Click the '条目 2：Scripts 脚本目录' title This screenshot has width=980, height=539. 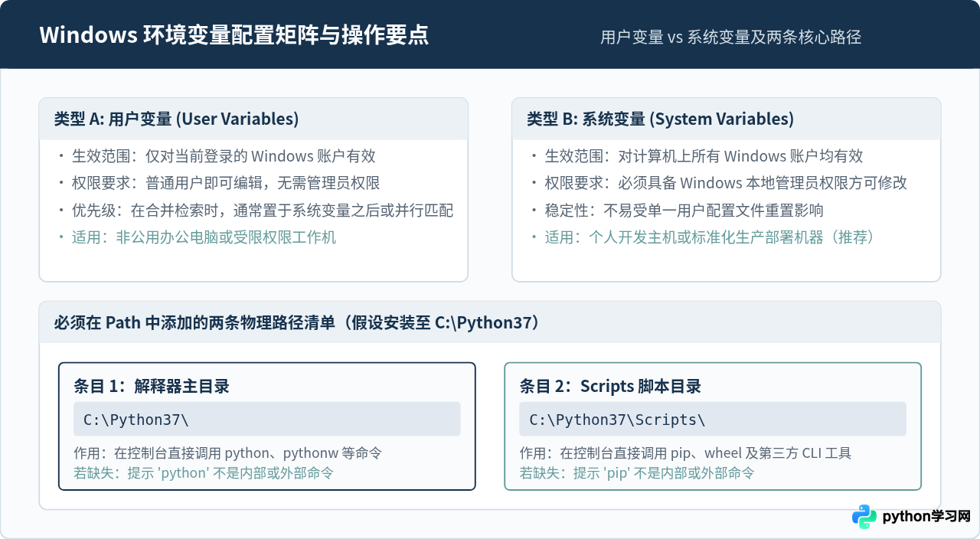click(x=610, y=386)
